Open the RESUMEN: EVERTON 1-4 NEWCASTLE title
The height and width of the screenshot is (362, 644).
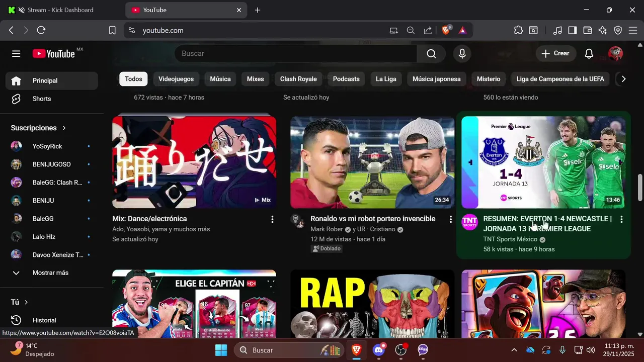pos(547,224)
